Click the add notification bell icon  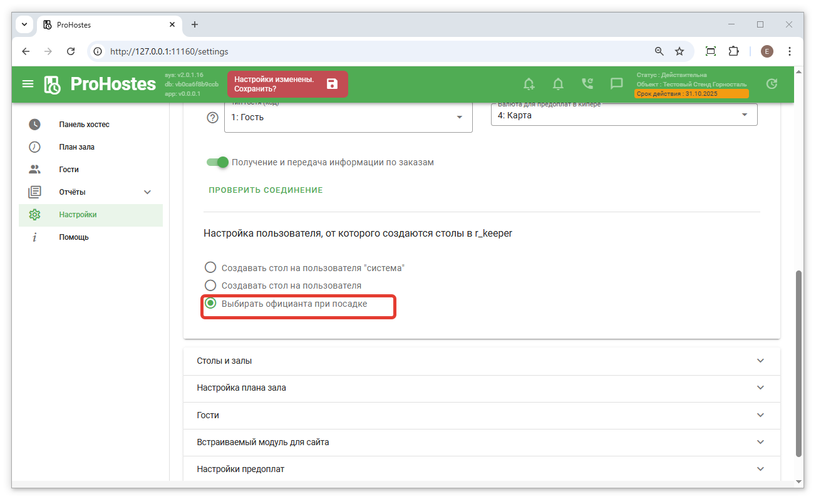(x=529, y=84)
